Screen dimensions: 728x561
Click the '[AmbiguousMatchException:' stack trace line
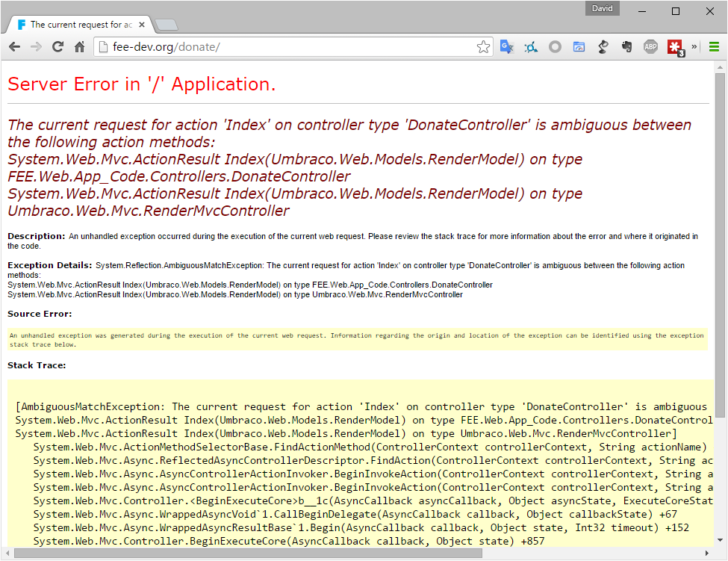pyautogui.click(x=361, y=407)
